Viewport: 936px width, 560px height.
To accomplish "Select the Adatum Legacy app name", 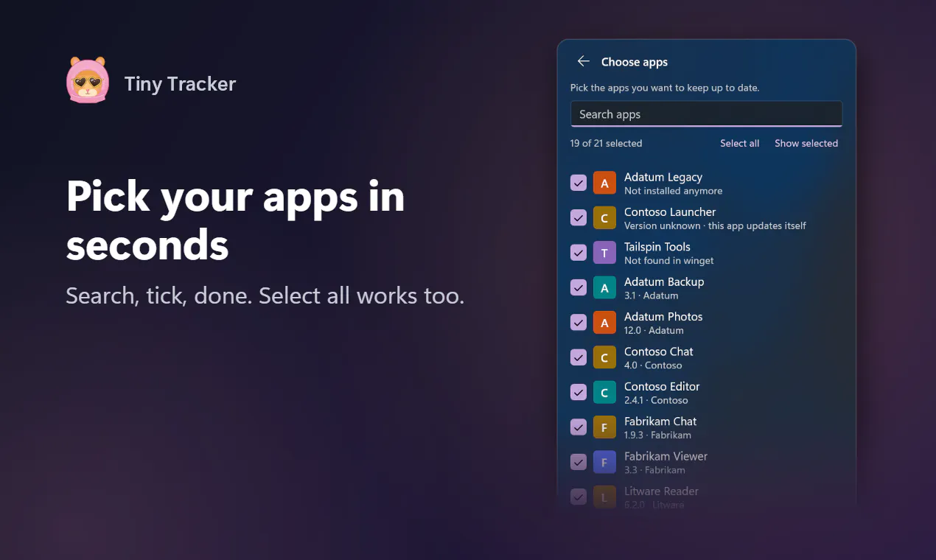I will [x=663, y=177].
